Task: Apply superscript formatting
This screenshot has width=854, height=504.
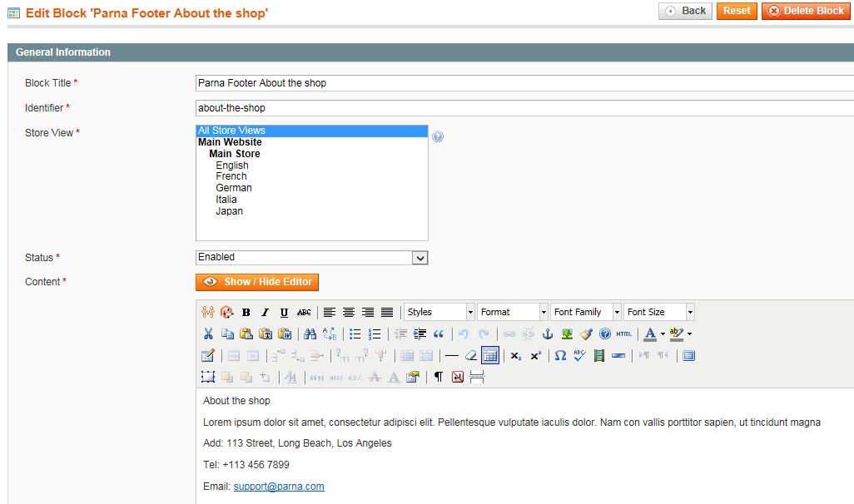Action: [x=535, y=355]
